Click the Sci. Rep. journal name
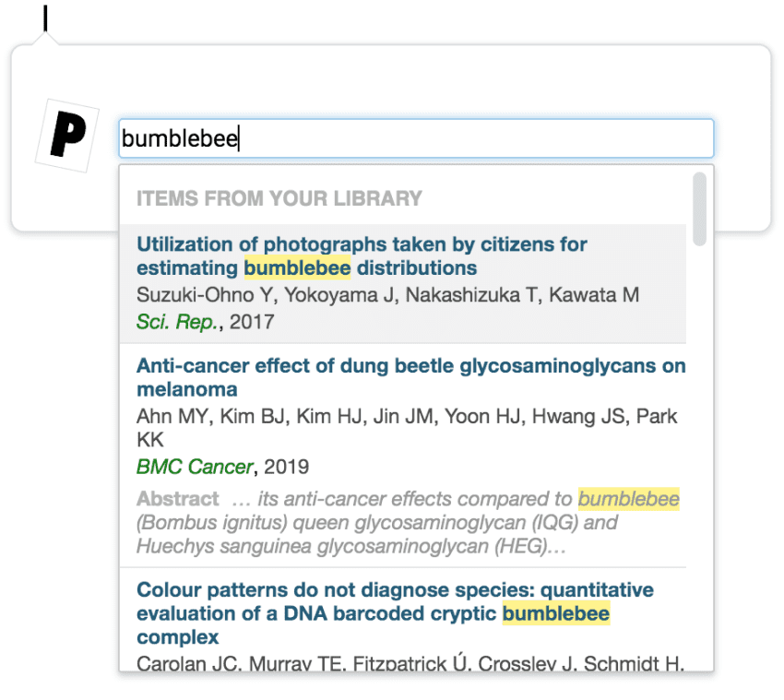This screenshot has height=700, width=784. [177, 322]
